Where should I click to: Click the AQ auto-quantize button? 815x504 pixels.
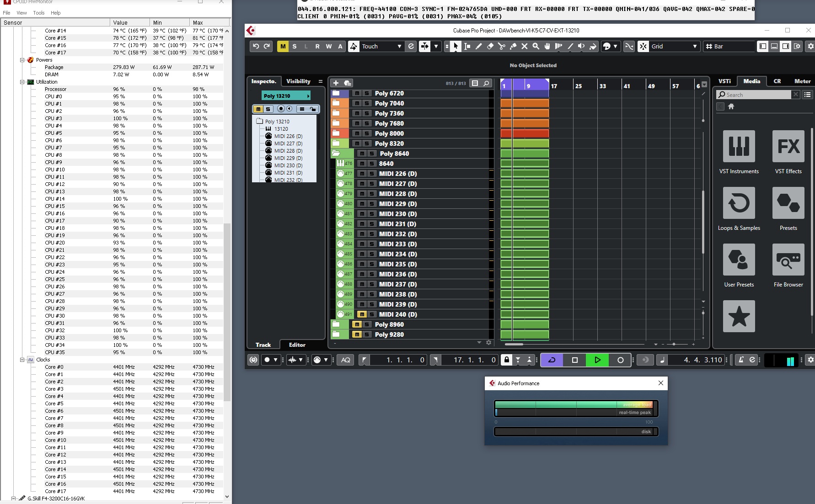click(x=346, y=360)
